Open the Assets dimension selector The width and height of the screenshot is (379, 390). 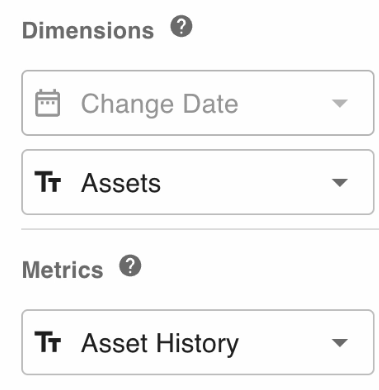tap(198, 182)
